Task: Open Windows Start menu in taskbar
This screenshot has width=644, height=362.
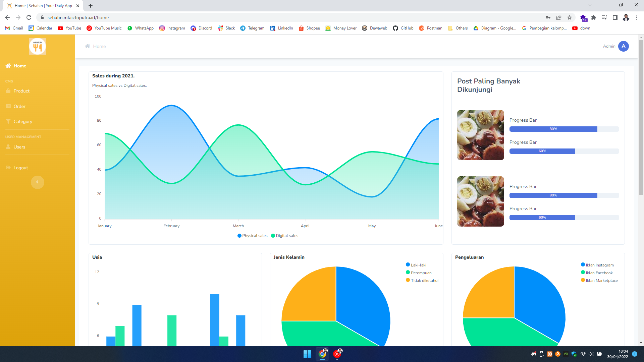Action: tap(307, 354)
